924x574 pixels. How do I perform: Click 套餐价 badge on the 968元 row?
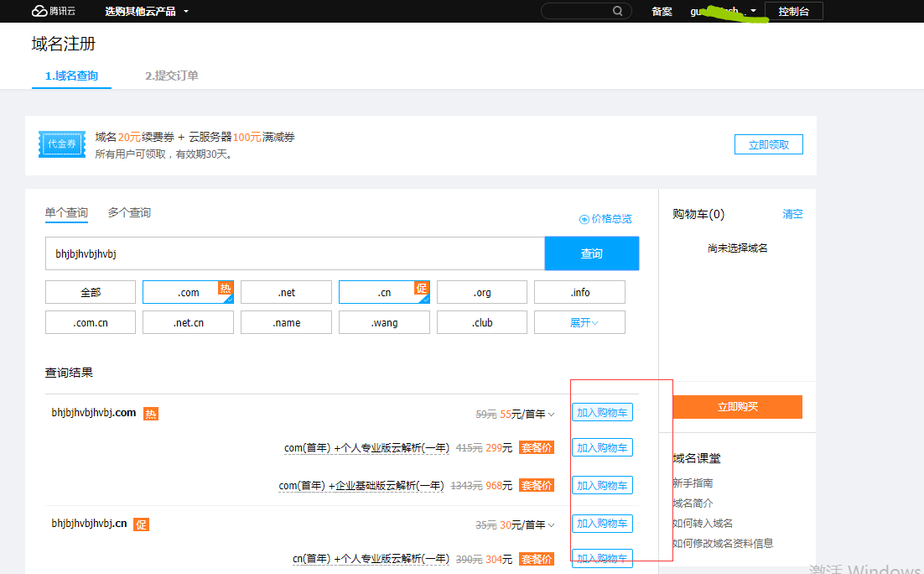click(x=537, y=486)
